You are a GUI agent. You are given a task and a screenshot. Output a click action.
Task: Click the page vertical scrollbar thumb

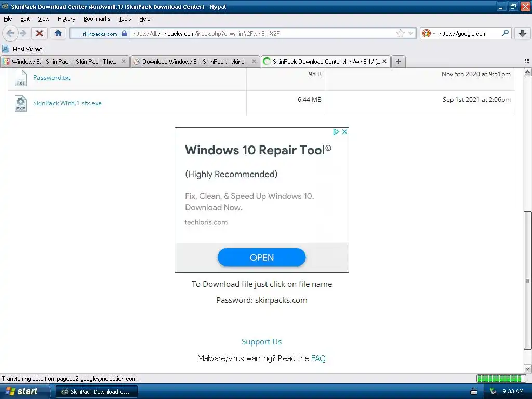tap(527, 280)
